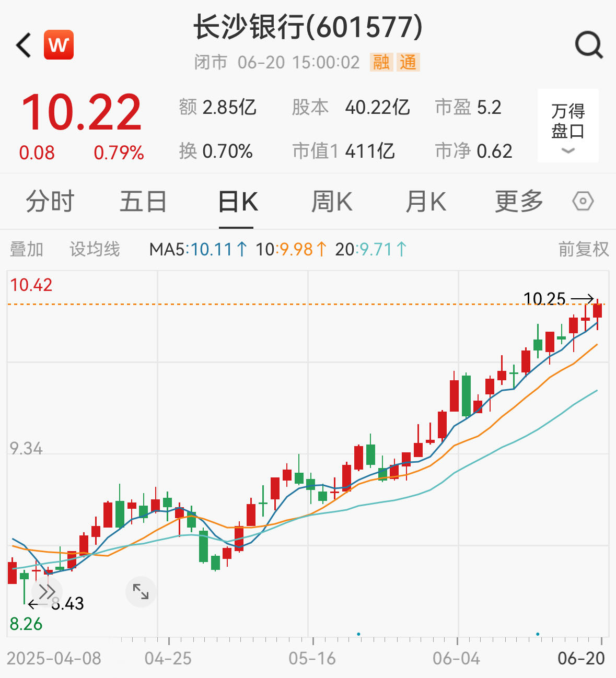Switch to the 周K weekly chart tab

click(x=331, y=201)
